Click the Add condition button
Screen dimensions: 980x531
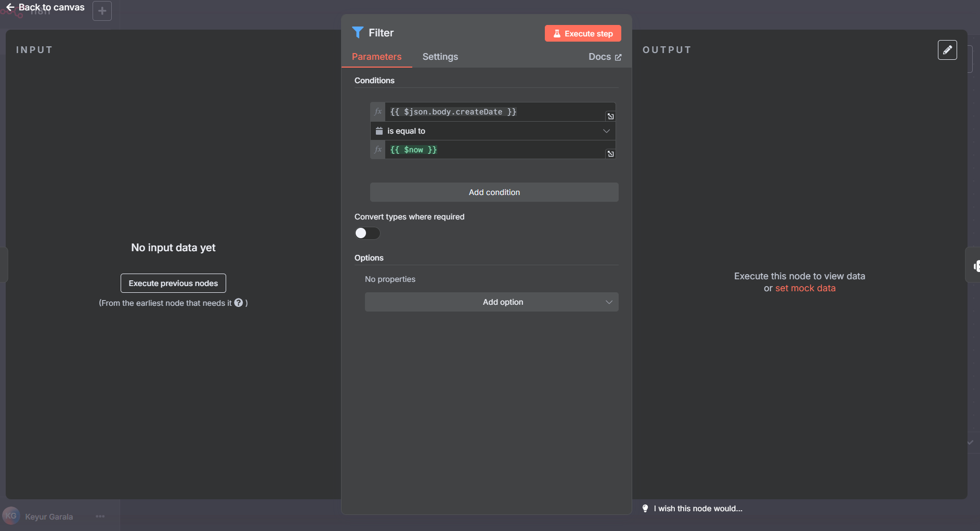[494, 192]
